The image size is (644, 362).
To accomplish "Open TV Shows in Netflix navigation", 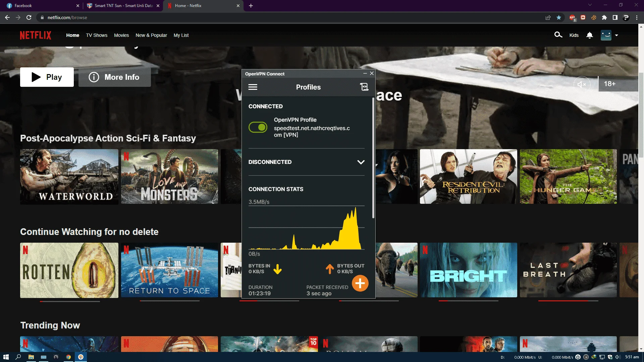I will pyautogui.click(x=97, y=35).
